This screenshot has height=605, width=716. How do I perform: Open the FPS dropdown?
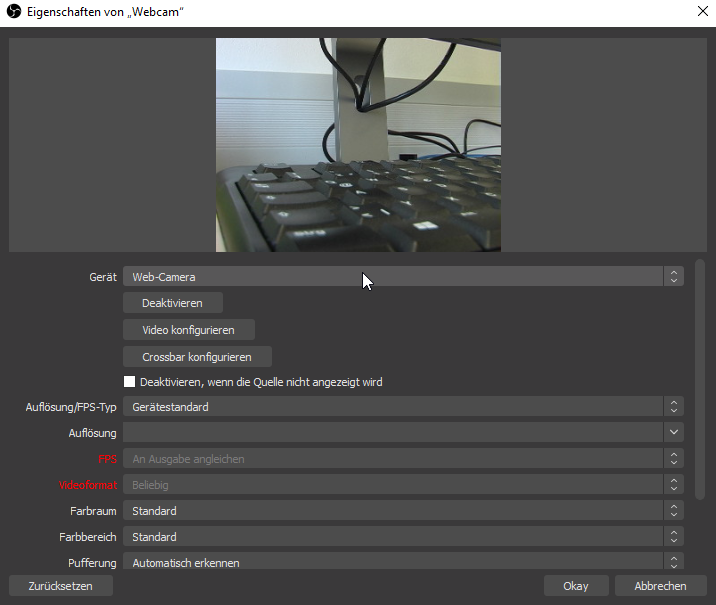[402, 459]
